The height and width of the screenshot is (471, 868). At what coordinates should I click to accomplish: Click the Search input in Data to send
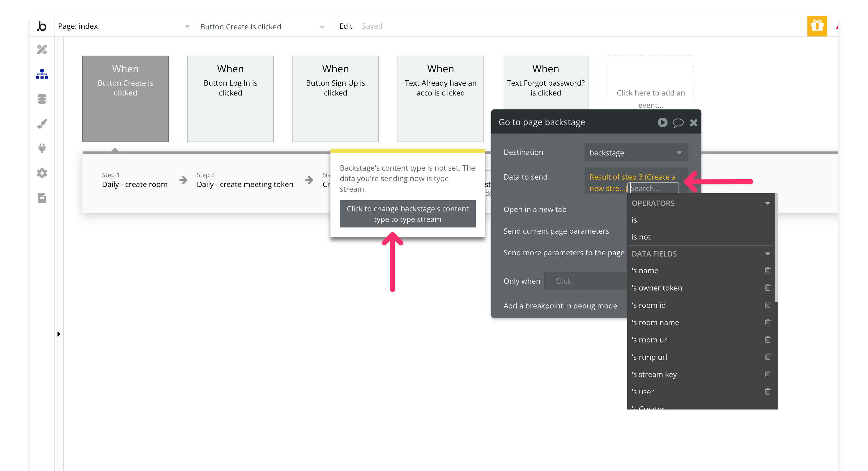(653, 188)
